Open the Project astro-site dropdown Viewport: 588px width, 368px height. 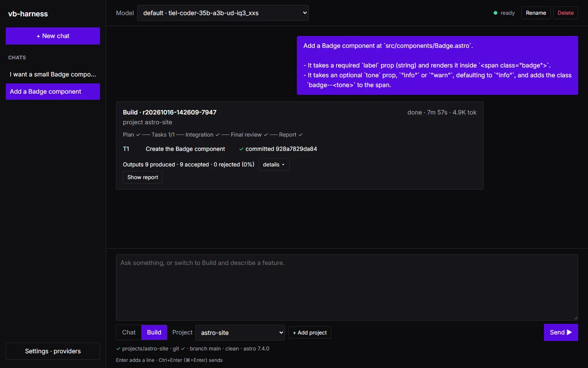pos(240,332)
